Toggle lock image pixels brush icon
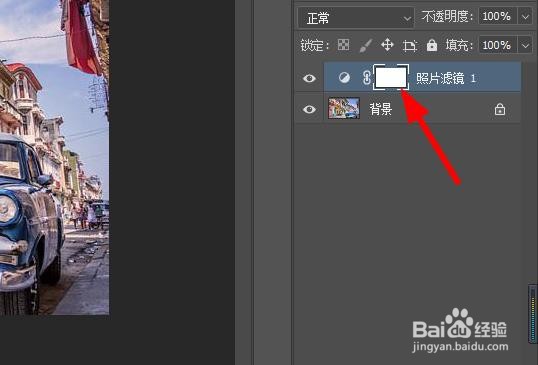The height and width of the screenshot is (365, 538). click(365, 45)
